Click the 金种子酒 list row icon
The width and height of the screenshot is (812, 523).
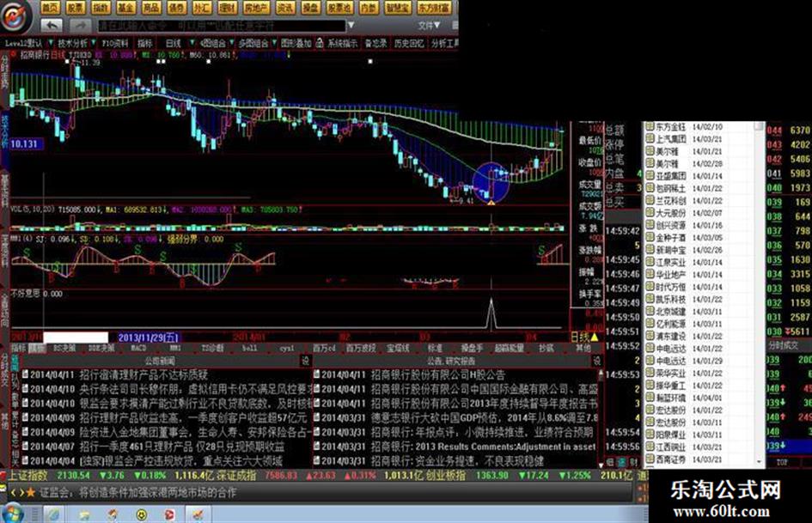point(650,238)
